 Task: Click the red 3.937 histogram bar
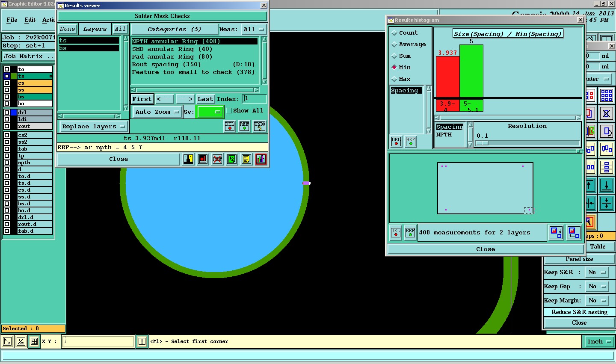pos(447,77)
